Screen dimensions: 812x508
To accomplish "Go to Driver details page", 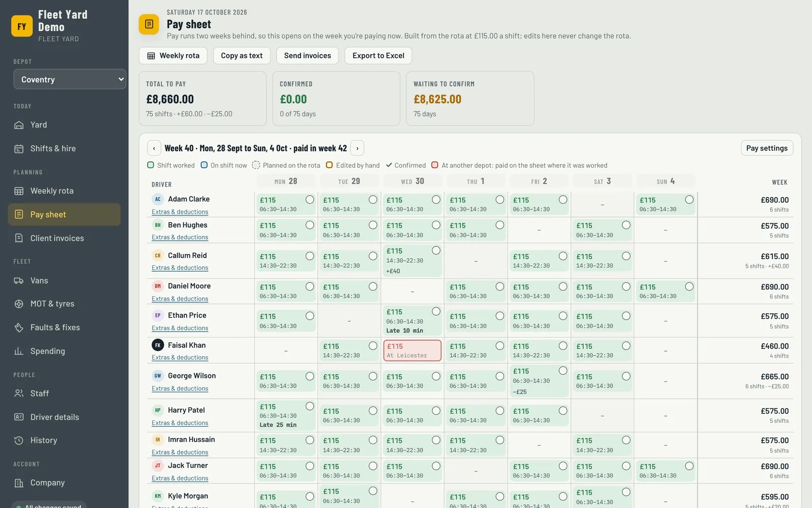I will click(x=64, y=417).
